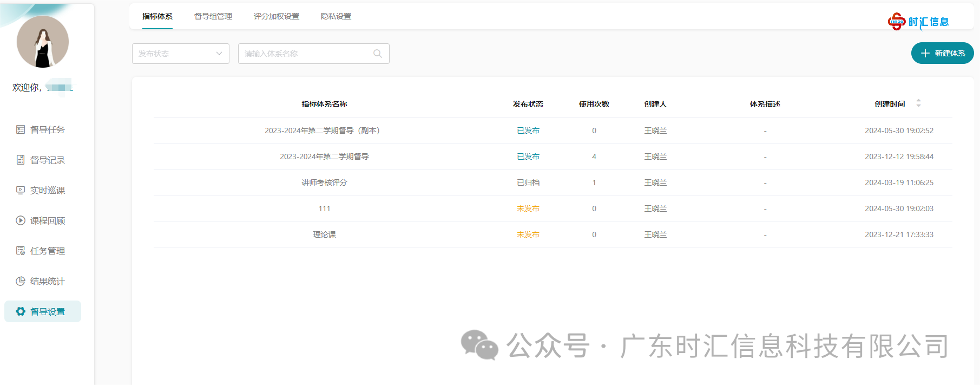This screenshot has width=980, height=385.
Task: Open 督导任务 menu item
Action: [43, 129]
